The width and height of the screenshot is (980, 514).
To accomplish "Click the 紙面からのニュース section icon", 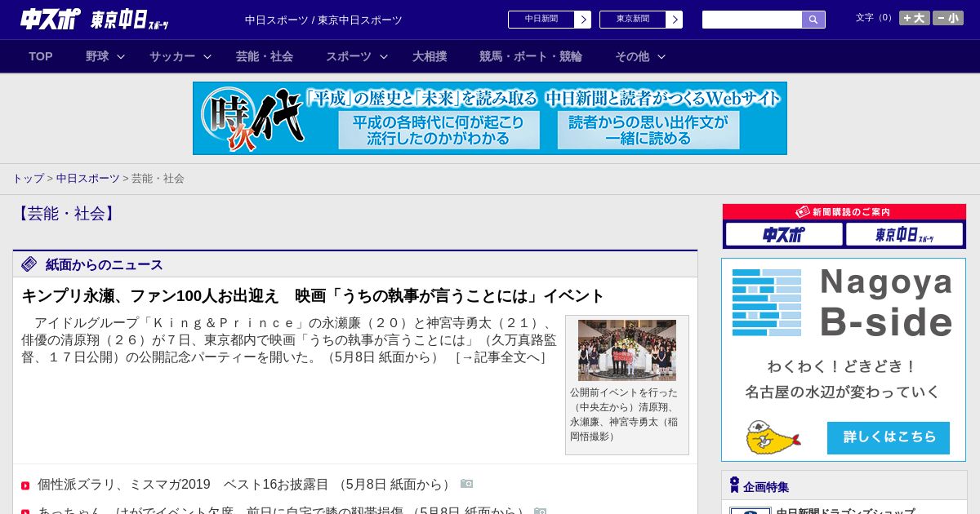I will point(29,264).
